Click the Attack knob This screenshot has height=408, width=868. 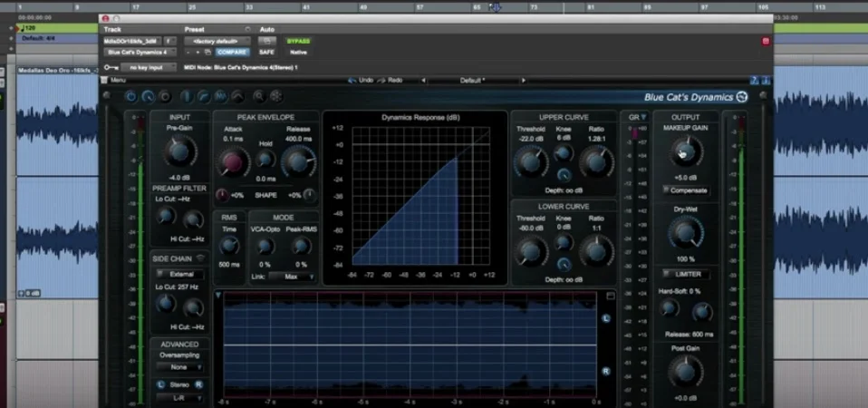(233, 161)
